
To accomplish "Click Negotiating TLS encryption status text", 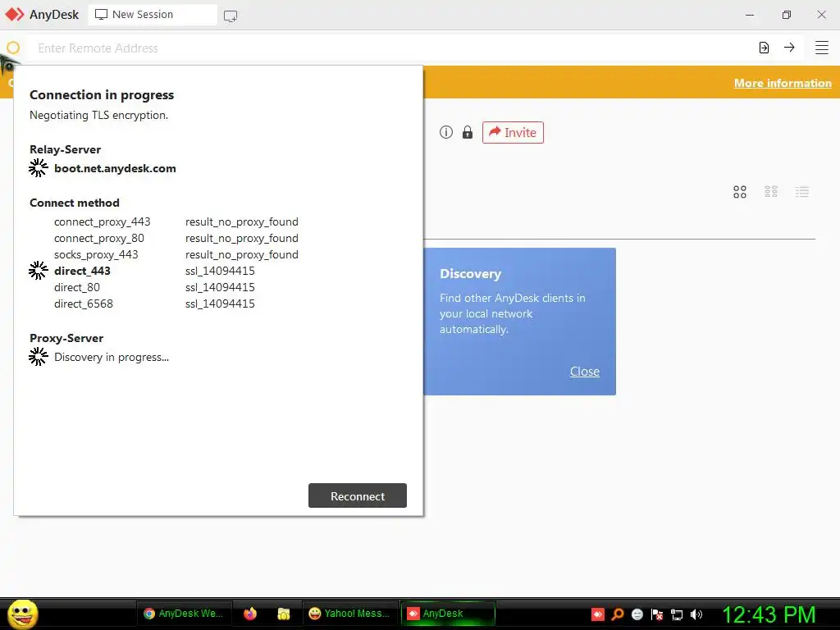I will coord(98,115).
